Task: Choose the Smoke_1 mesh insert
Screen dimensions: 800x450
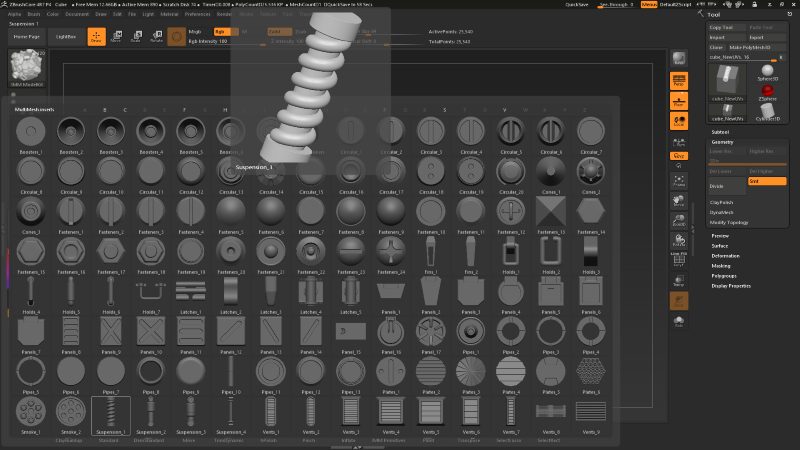Action: click(30, 414)
